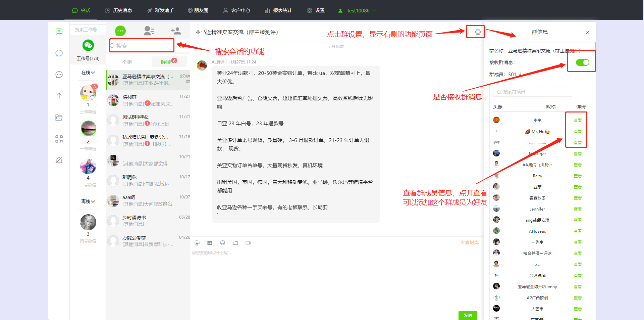Click the chat bubble sidebar icon
Viewport: 644px width, 320px height.
(59, 53)
